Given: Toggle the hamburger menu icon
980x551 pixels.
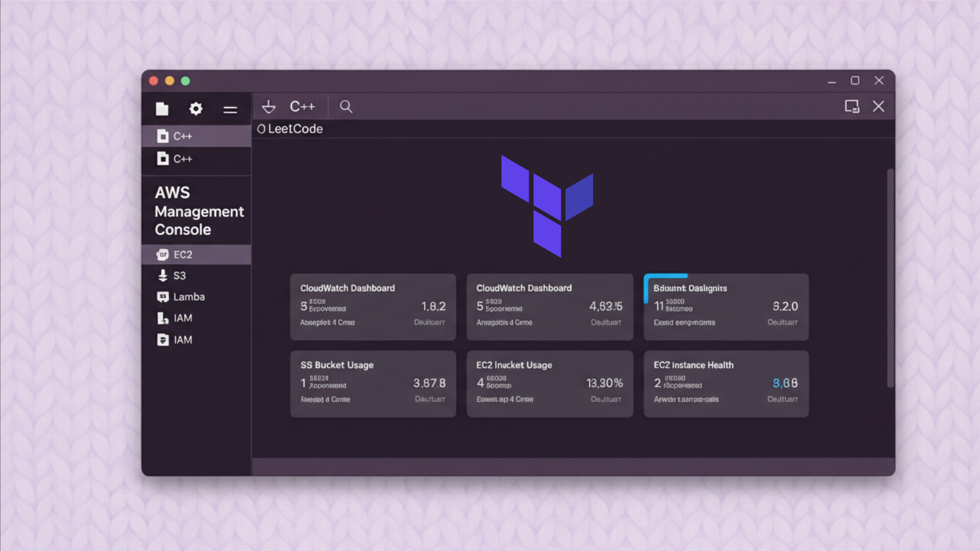Looking at the screenshot, I should [230, 109].
